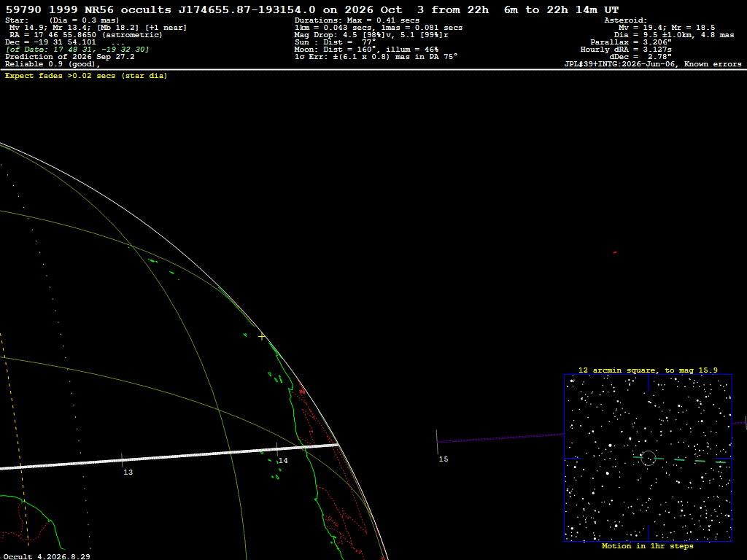Click the green asteroid motion dashes
Screen dimensions: 747x560
click(x=680, y=459)
